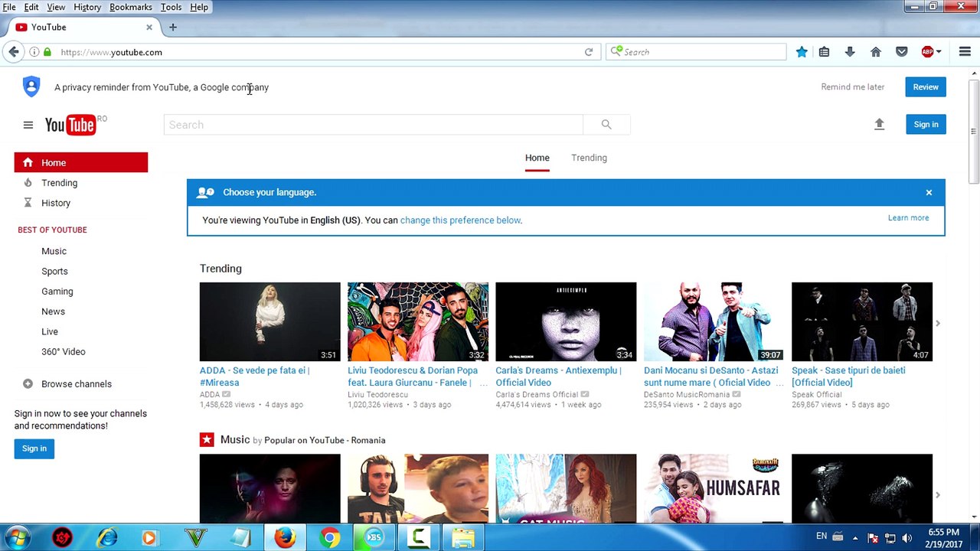
Task: Click the Review privacy button
Action: [925, 86]
